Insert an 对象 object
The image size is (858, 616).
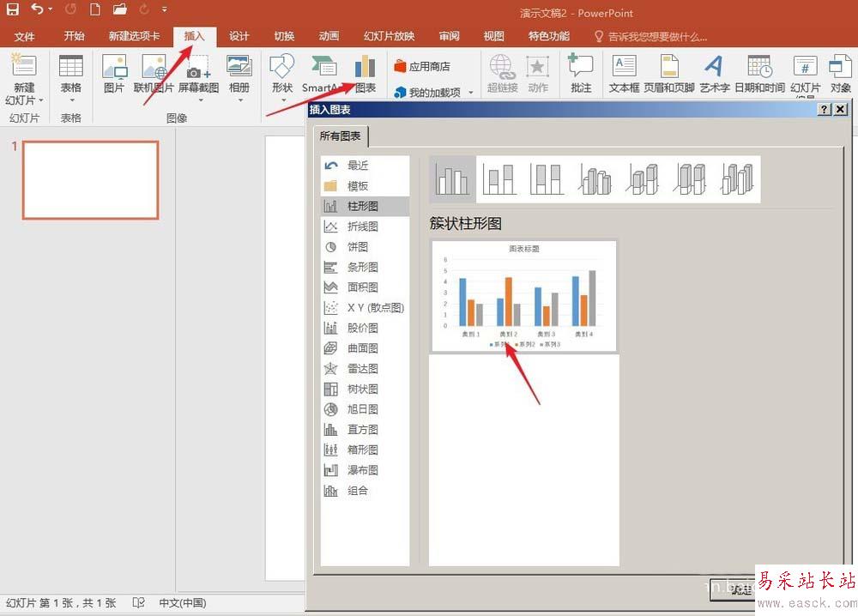pyautogui.click(x=840, y=74)
